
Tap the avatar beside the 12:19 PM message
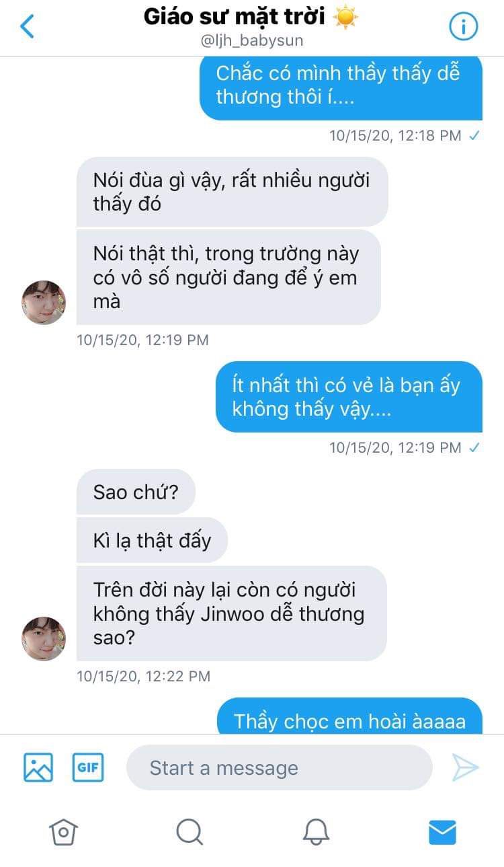point(44,303)
